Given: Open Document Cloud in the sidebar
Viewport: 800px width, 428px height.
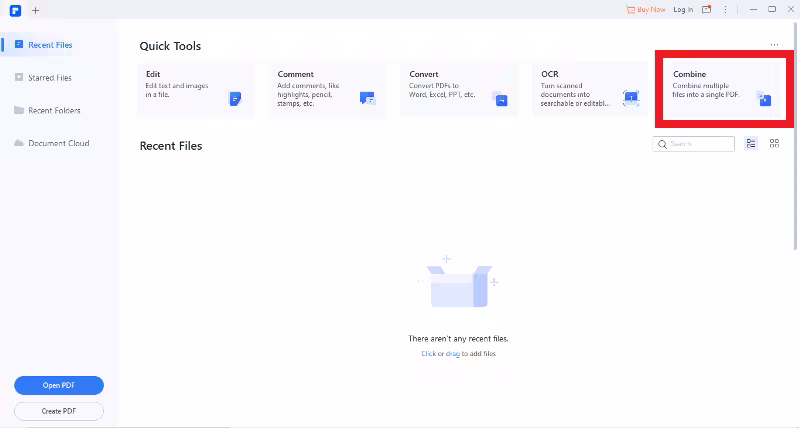Looking at the screenshot, I should coord(58,143).
